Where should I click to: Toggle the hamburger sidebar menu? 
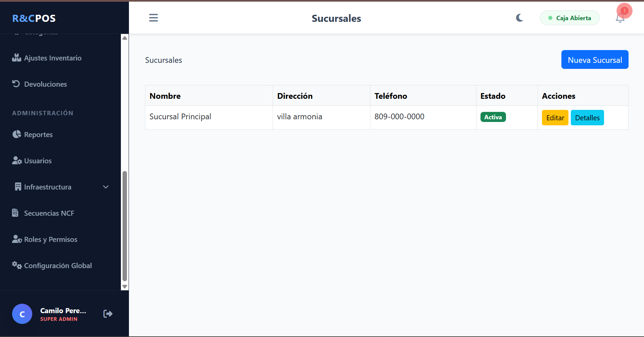153,18
